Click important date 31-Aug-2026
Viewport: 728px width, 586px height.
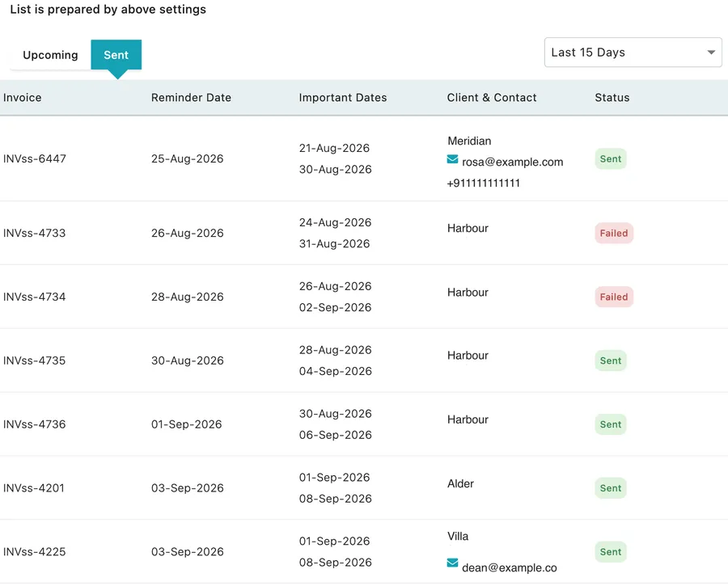coord(334,243)
